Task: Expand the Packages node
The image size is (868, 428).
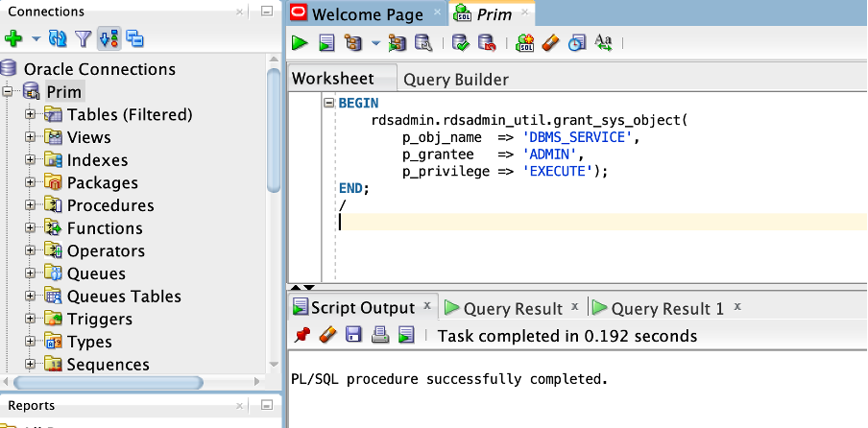Action: tap(30, 182)
